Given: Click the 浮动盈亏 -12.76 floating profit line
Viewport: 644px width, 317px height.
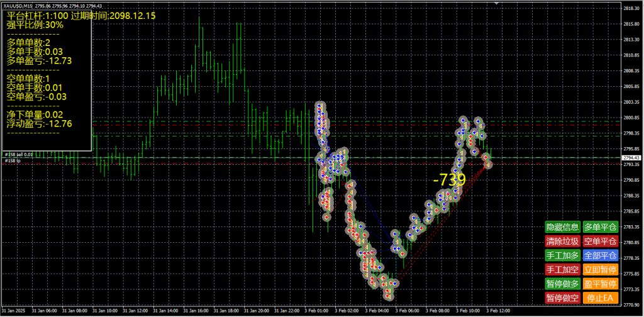Looking at the screenshot, I should coord(39,124).
